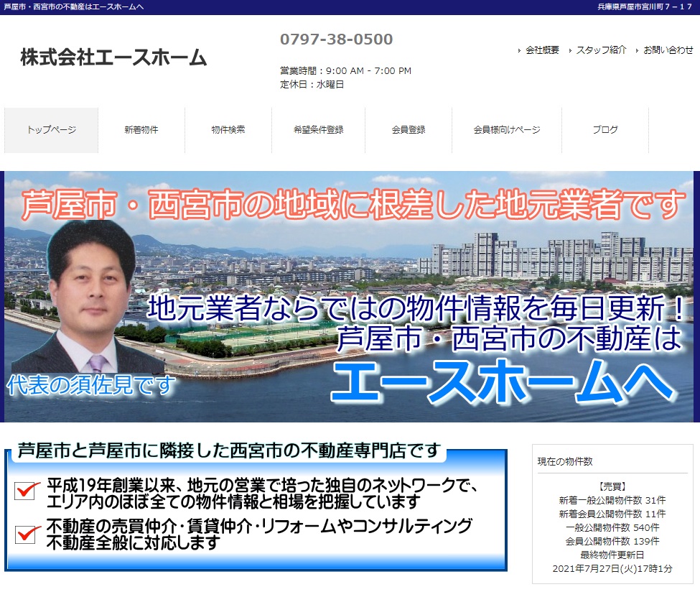Screen dimensions: 700x592
Task: Open the 会員登録 menu item
Action: [x=409, y=130]
